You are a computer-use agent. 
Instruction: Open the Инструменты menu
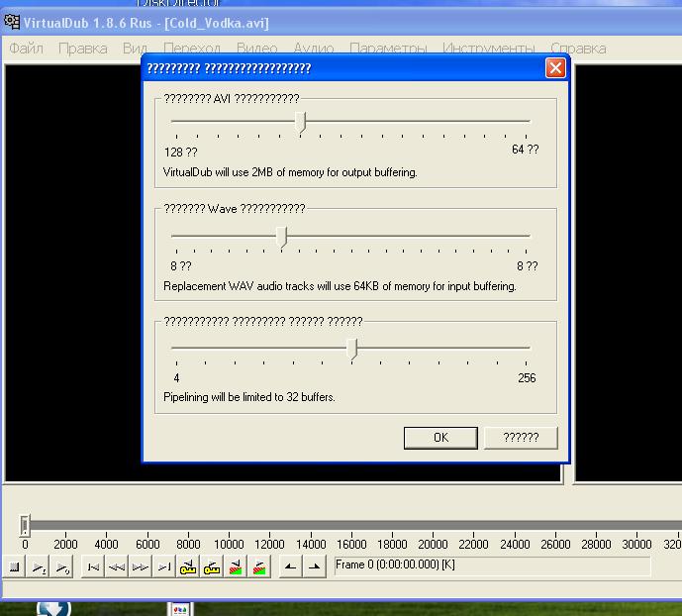488,48
